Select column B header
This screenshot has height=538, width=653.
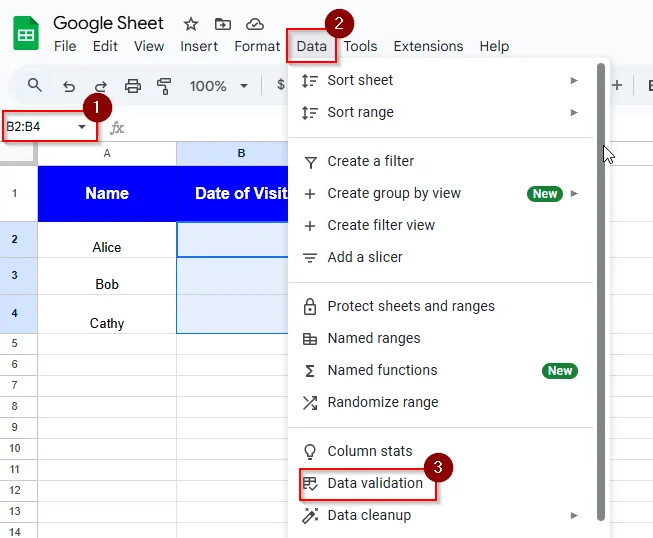232,154
